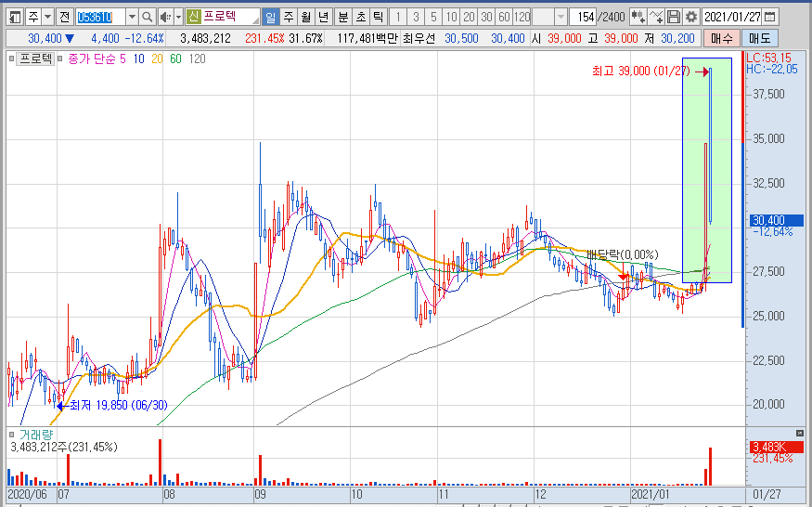Toggle the left panel layout icon

15,17
